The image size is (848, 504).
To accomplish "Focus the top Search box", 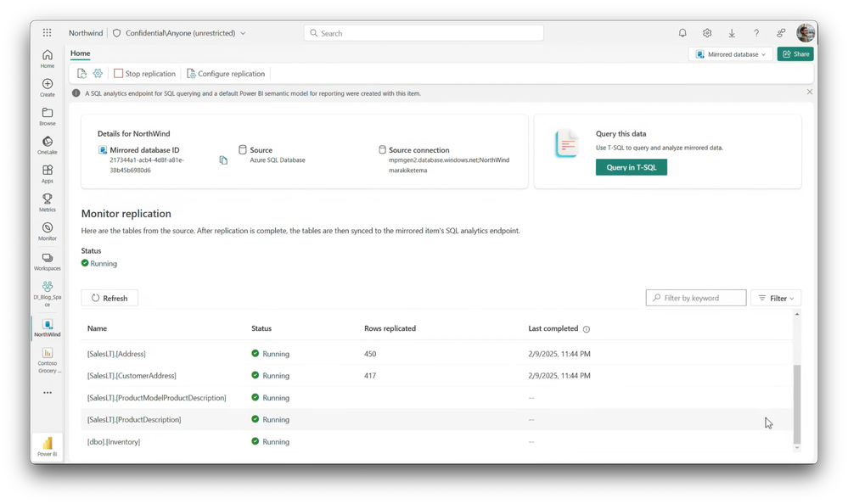I will point(424,33).
